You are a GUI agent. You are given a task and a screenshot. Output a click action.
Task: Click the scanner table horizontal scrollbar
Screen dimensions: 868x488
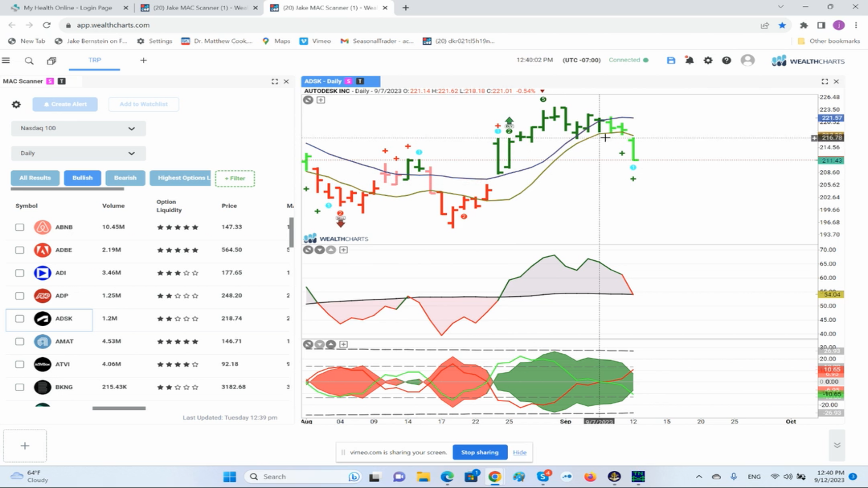[119, 408]
